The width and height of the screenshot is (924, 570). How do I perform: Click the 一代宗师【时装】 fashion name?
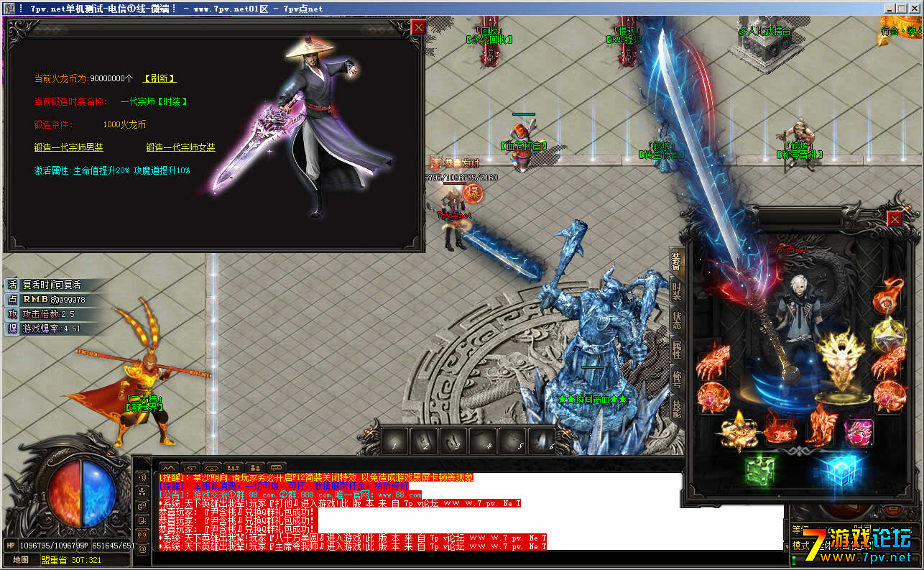pos(154,101)
